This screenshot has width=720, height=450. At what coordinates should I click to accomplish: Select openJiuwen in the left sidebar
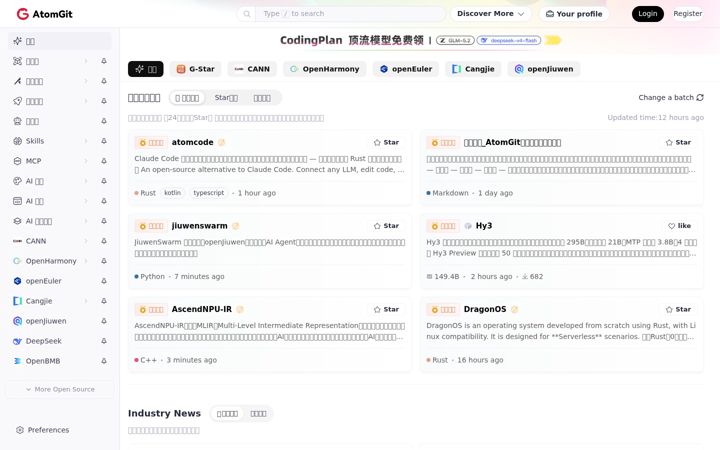click(46, 321)
